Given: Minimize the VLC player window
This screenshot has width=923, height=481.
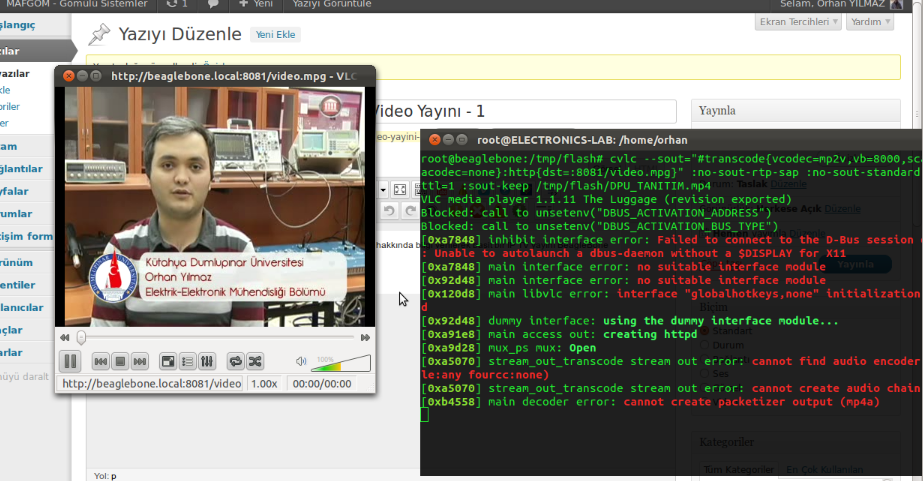Looking at the screenshot, I should point(82,76).
